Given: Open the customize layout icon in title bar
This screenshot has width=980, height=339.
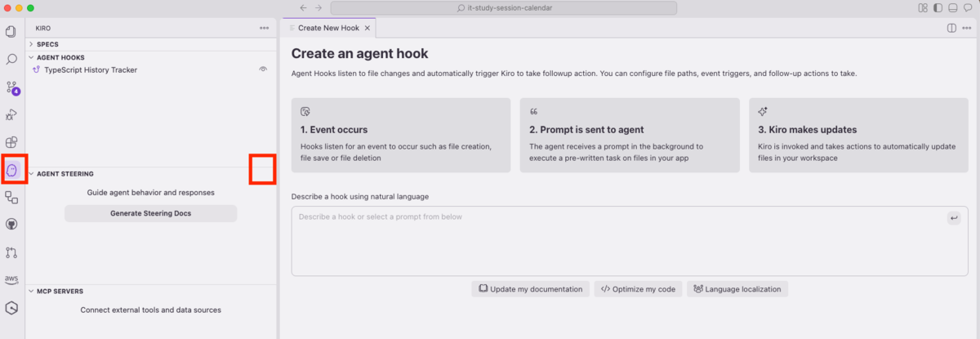Looking at the screenshot, I should pyautogui.click(x=923, y=7).
